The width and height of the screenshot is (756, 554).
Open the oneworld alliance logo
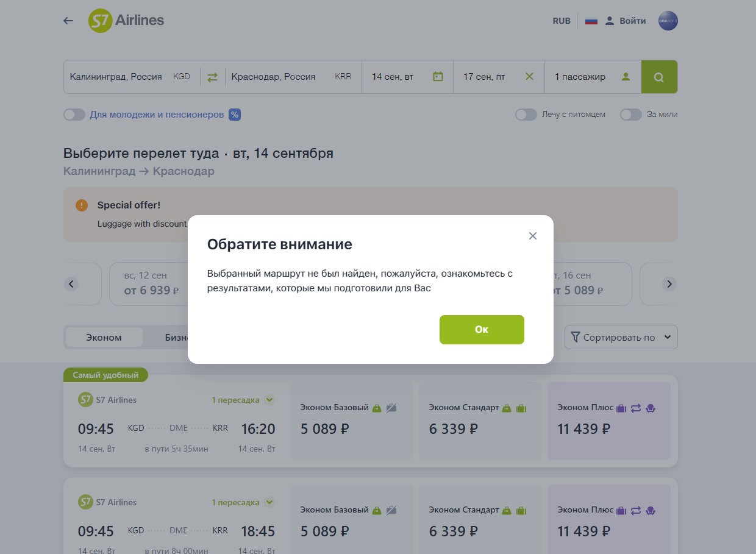(x=668, y=21)
